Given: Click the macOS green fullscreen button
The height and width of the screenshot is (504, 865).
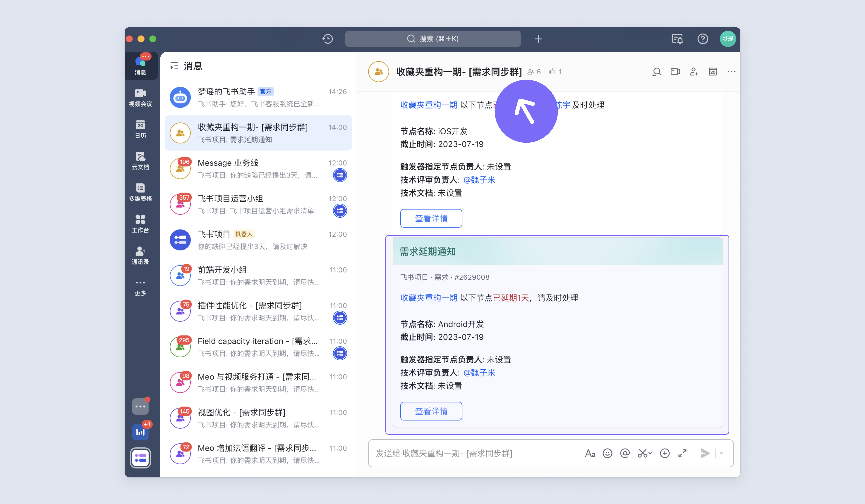Looking at the screenshot, I should (153, 39).
